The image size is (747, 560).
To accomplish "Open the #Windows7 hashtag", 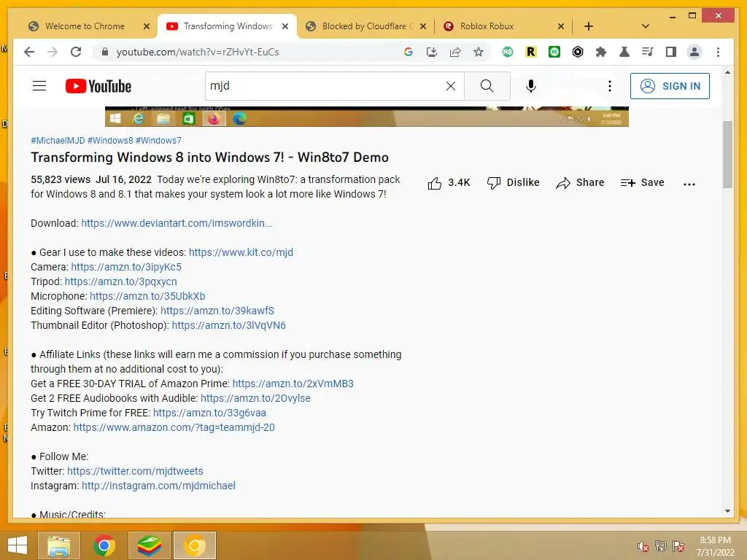I will (158, 141).
